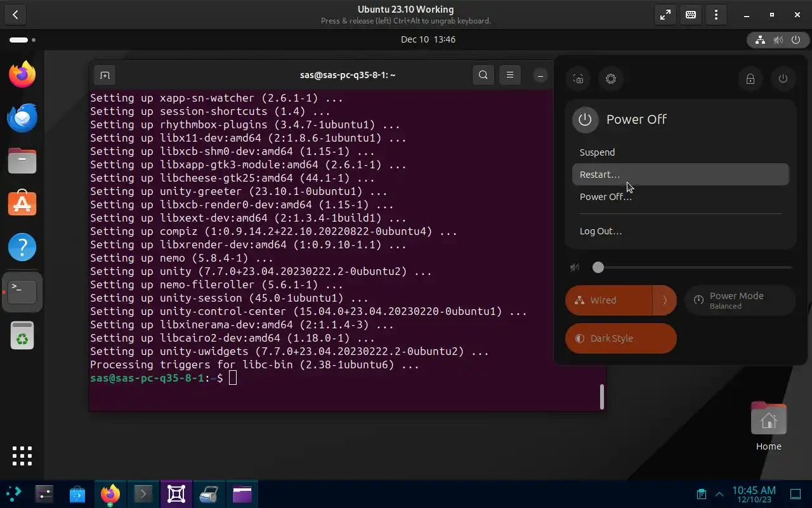Open the Power Mode Balanced menu

coord(740,300)
